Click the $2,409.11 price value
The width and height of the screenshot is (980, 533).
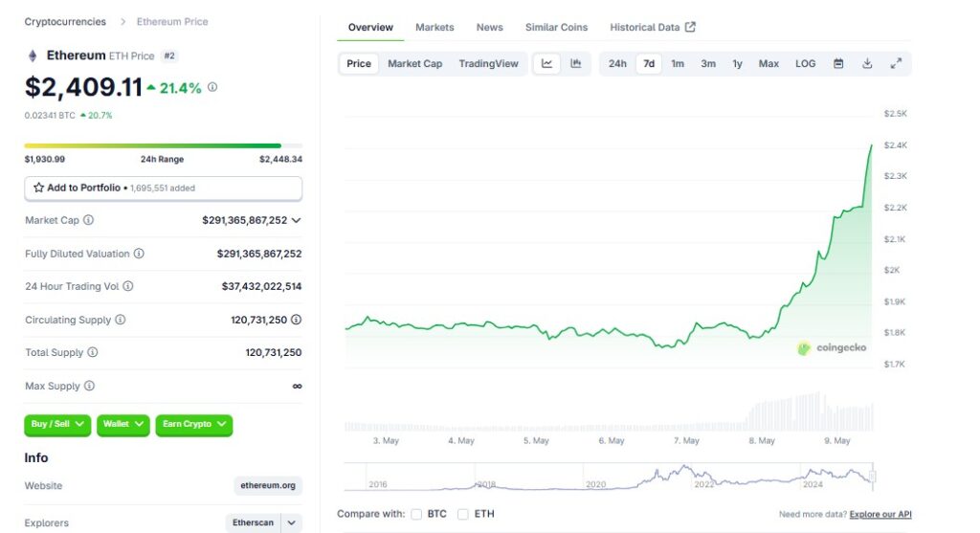coord(84,87)
